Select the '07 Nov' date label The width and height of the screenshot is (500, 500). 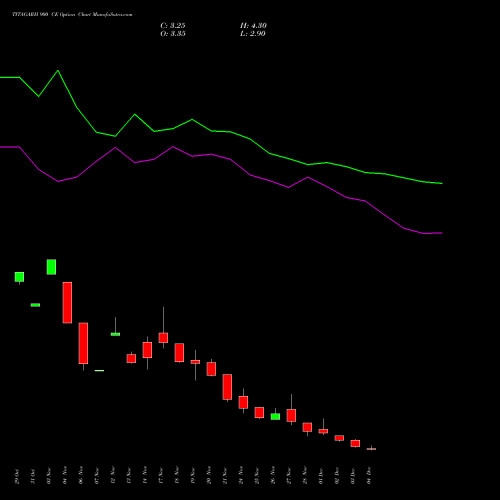click(97, 475)
